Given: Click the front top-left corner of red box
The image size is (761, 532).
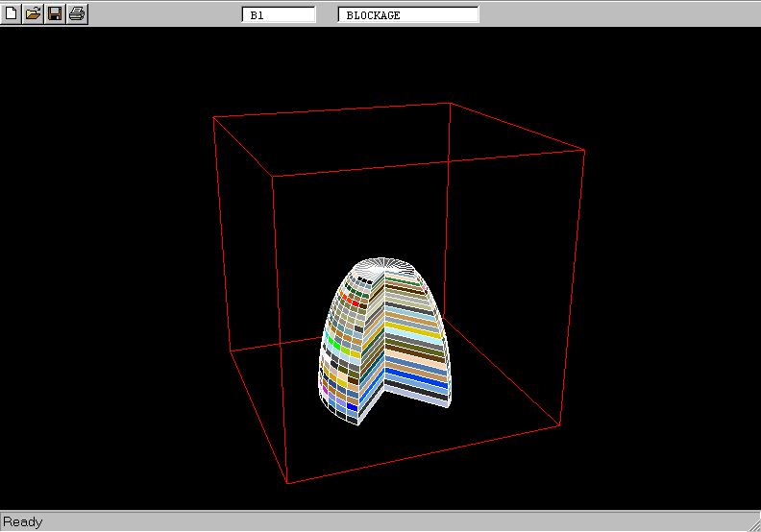Looking at the screenshot, I should (x=273, y=177).
